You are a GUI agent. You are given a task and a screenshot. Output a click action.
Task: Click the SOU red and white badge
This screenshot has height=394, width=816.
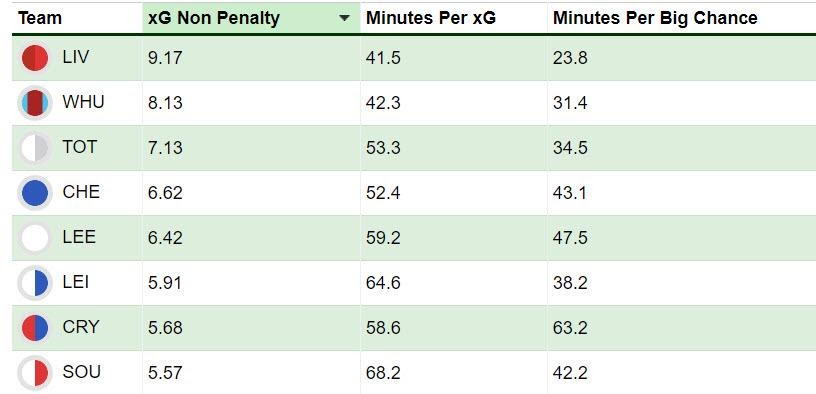[x=35, y=373]
